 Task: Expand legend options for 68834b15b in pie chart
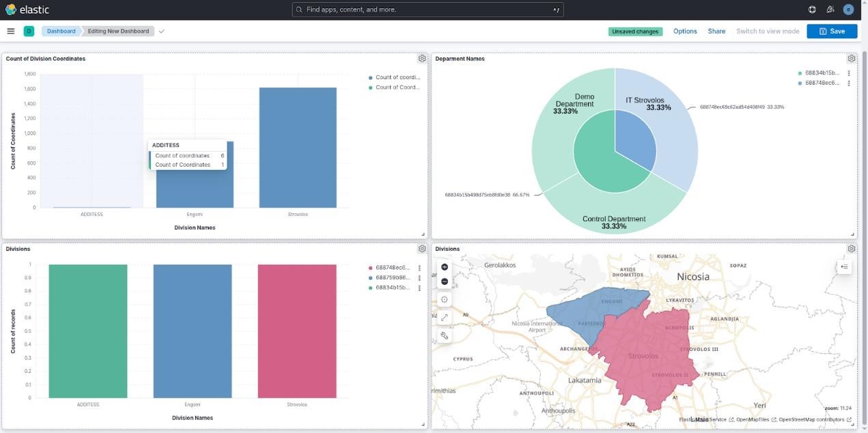(x=849, y=73)
